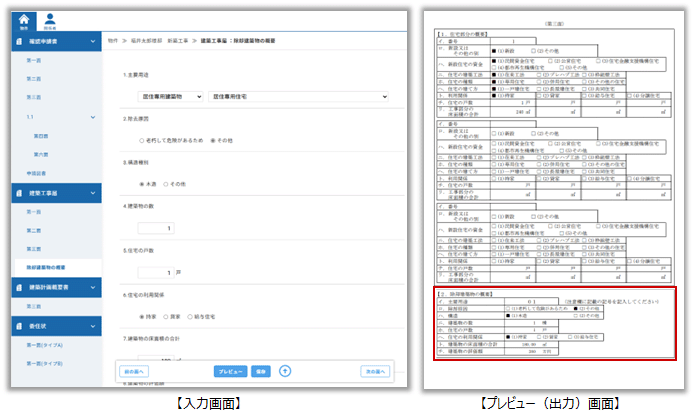This screenshot has width=694, height=419.
Task: Select 木造 structure type
Action: coord(142,184)
